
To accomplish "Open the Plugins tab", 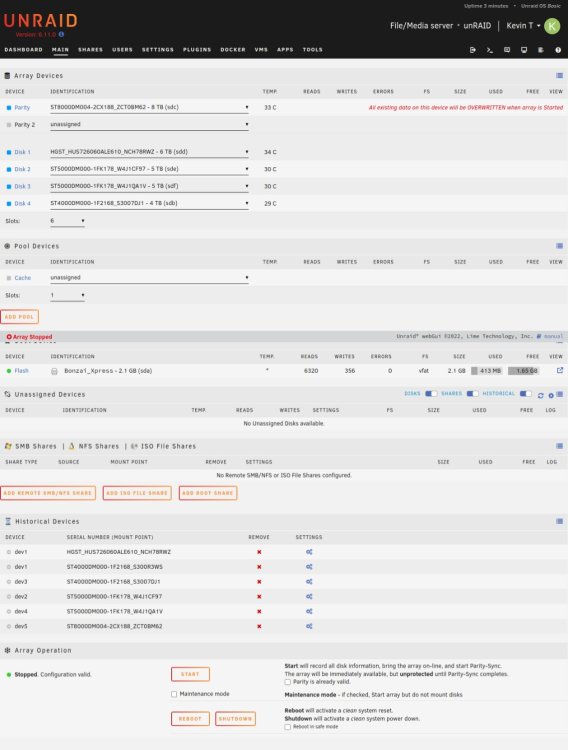I will (x=197, y=50).
